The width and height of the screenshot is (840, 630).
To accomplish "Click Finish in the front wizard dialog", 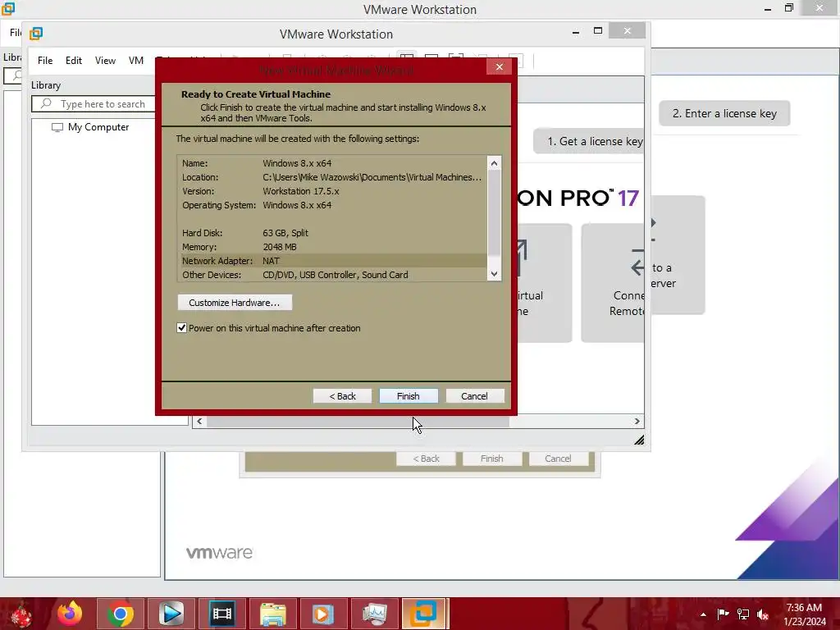I will click(x=409, y=396).
